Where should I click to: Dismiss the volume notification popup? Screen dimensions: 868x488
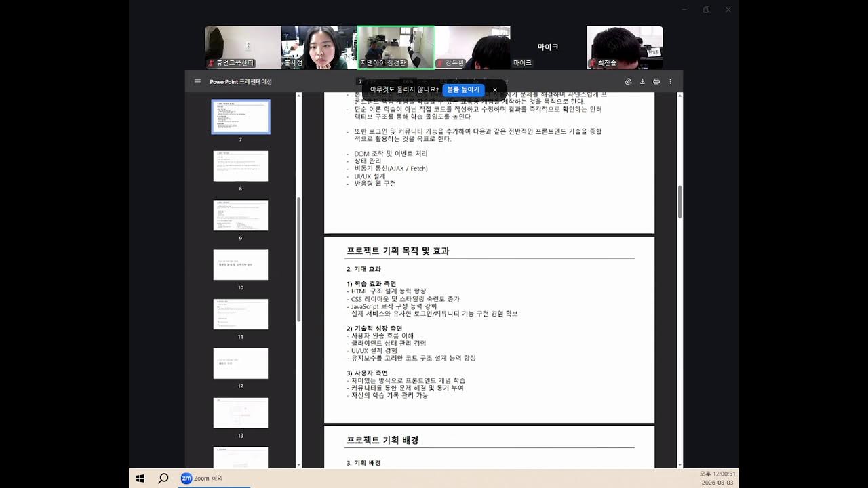pos(495,89)
